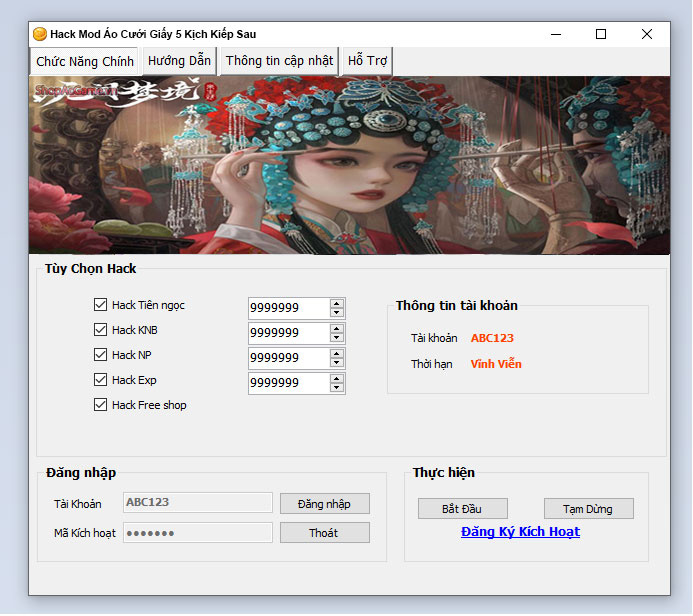Uncheck the Hack NP option
The image size is (693, 616).
[100, 354]
